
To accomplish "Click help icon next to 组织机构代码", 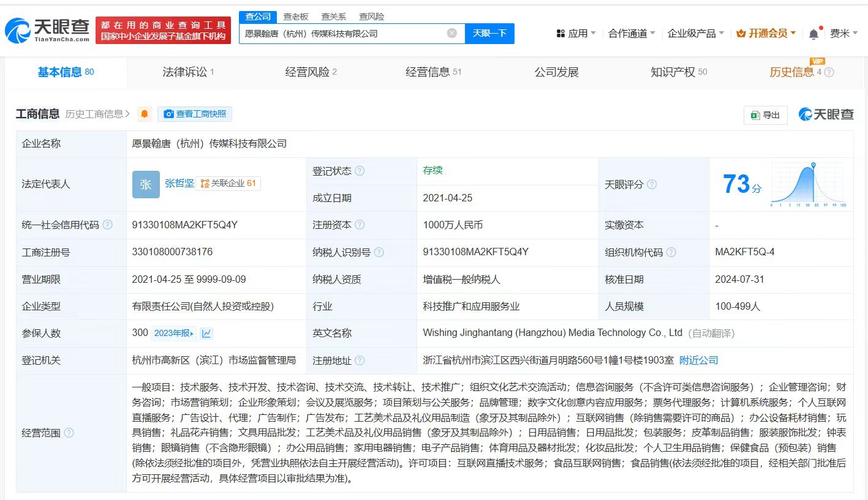I will click(x=671, y=252).
